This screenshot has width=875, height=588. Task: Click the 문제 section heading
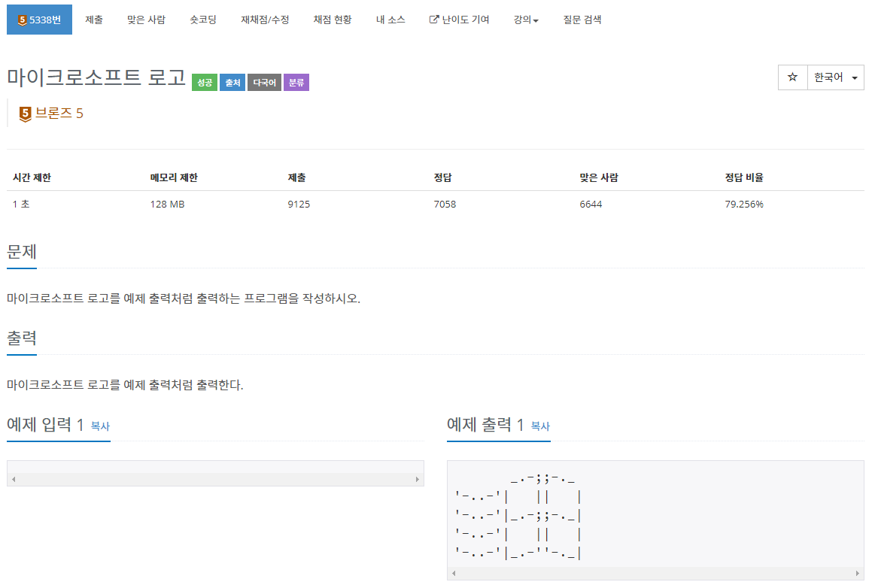(22, 252)
